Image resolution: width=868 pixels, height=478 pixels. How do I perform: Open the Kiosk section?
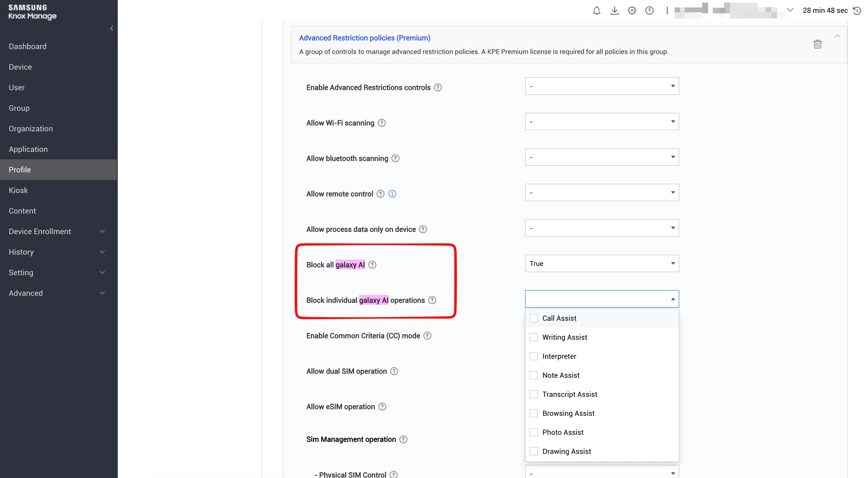[18, 190]
